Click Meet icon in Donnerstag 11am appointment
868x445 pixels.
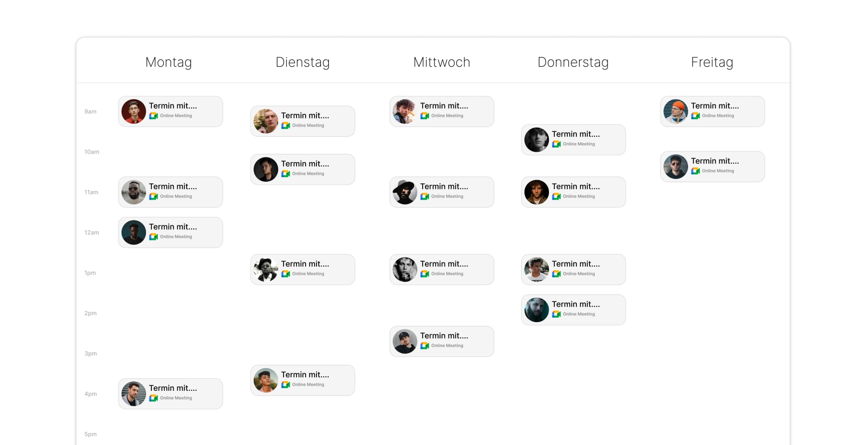coord(556,197)
